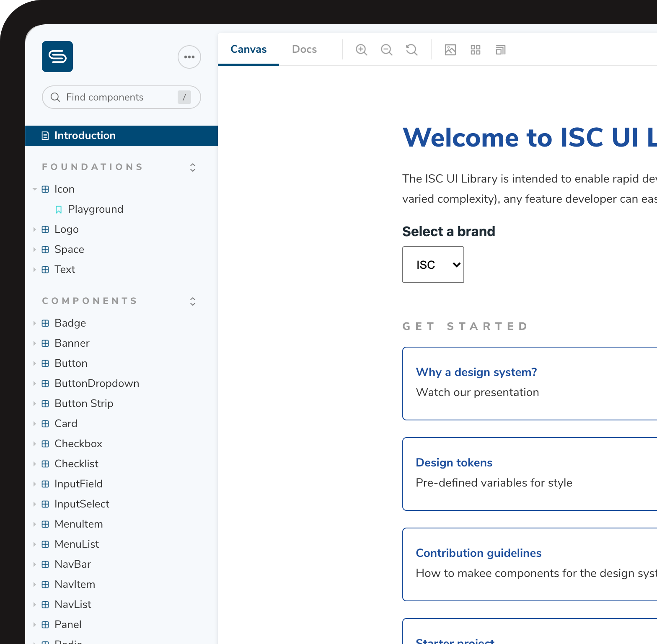Click the InputField component grid icon
Image resolution: width=657 pixels, height=644 pixels.
point(45,484)
